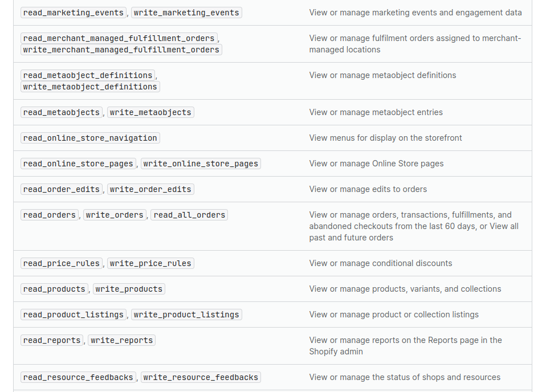Viewport: 546px width, 392px height.
Task: Click the write_metaobjects scope badge
Action: click(x=150, y=112)
